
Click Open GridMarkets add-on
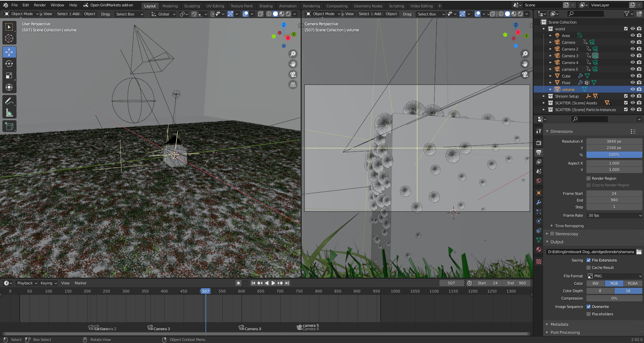[x=109, y=5]
